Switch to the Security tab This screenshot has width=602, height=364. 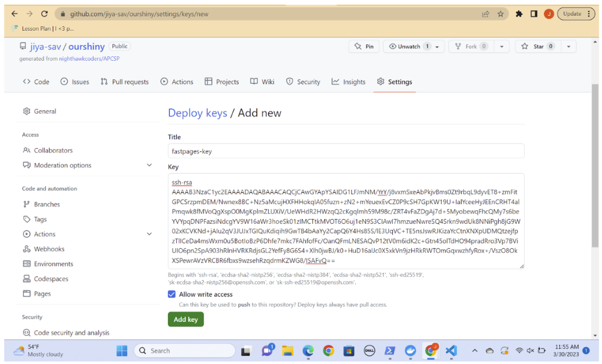click(x=303, y=82)
